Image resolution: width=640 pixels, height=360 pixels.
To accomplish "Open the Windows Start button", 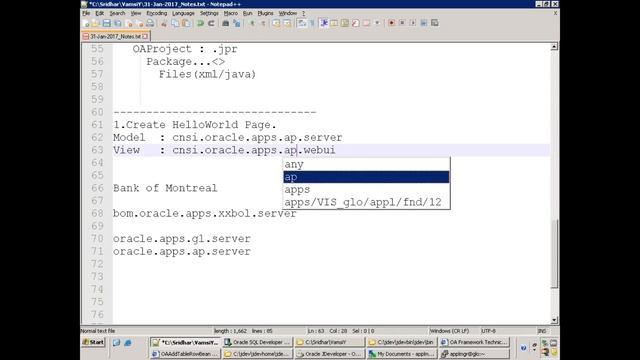I will [x=93, y=342].
